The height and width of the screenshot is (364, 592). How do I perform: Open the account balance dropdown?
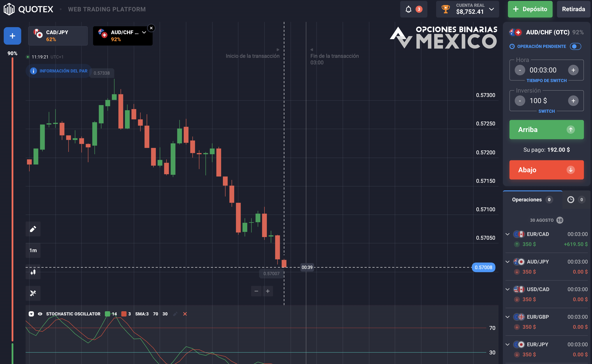(x=492, y=9)
